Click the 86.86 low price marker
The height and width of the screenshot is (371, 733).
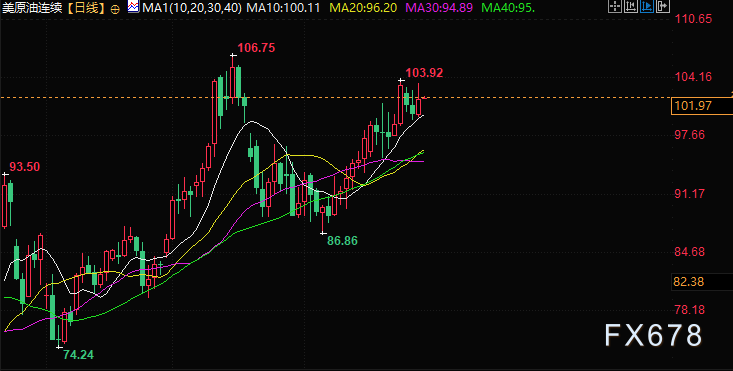(342, 241)
